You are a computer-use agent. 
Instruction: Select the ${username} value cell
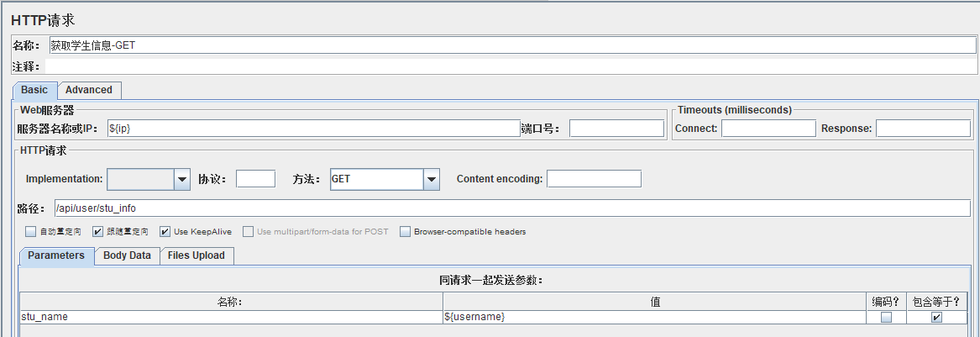(653, 318)
